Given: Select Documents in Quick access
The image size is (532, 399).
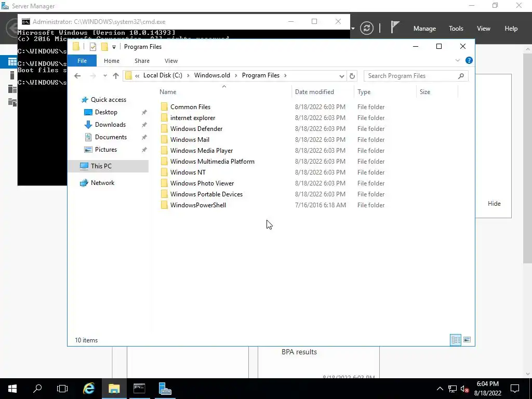Looking at the screenshot, I should pyautogui.click(x=111, y=137).
